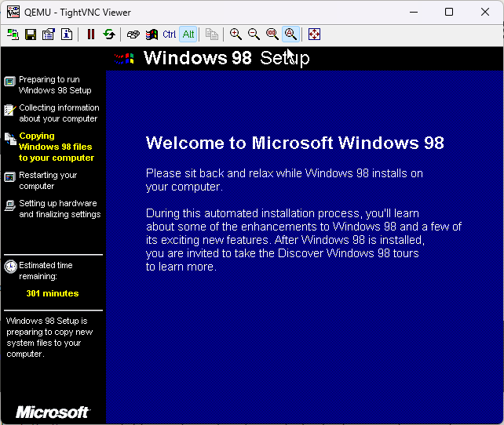Toggle the Alt key state button

click(x=188, y=35)
